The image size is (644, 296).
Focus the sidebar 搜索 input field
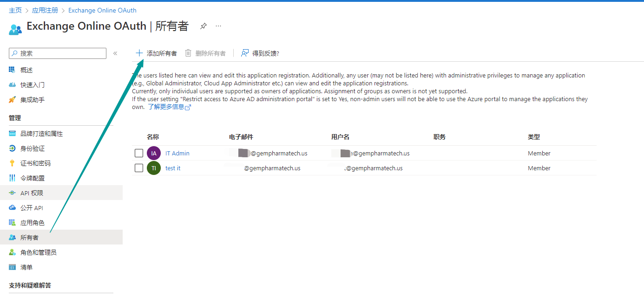(x=58, y=53)
